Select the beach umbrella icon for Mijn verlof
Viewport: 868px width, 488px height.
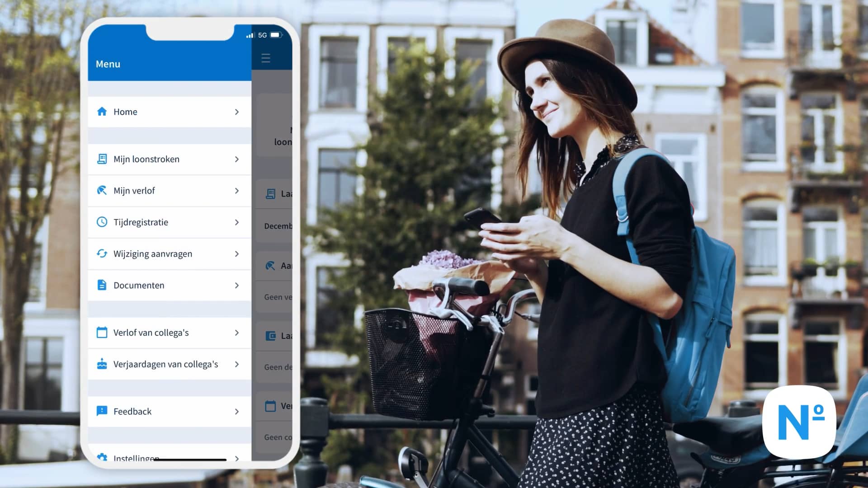point(102,191)
